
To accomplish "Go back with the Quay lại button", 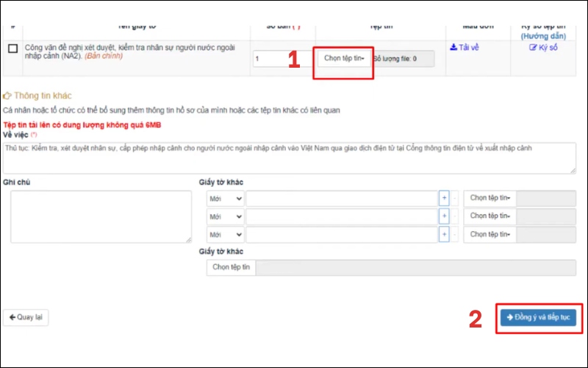I will click(x=26, y=317).
